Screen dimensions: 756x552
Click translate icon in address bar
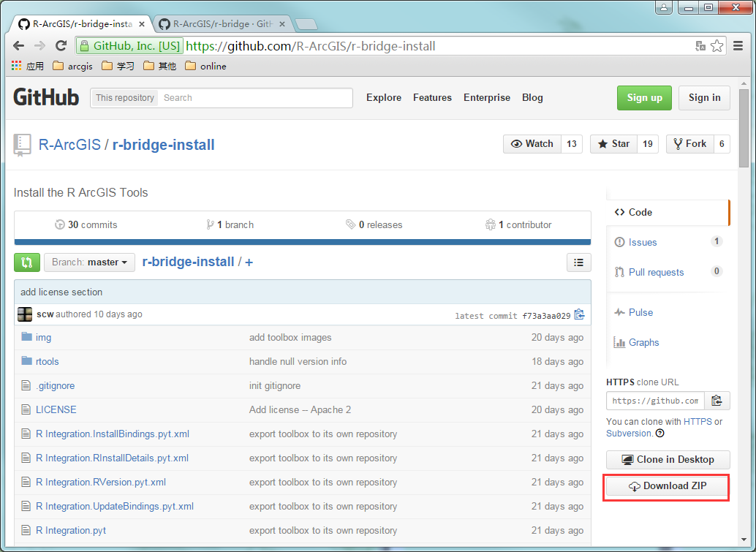click(x=700, y=46)
